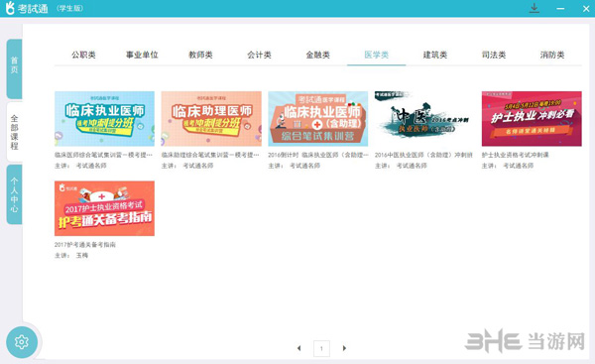
Task: Select the 医学类 category tab
Action: [377, 55]
